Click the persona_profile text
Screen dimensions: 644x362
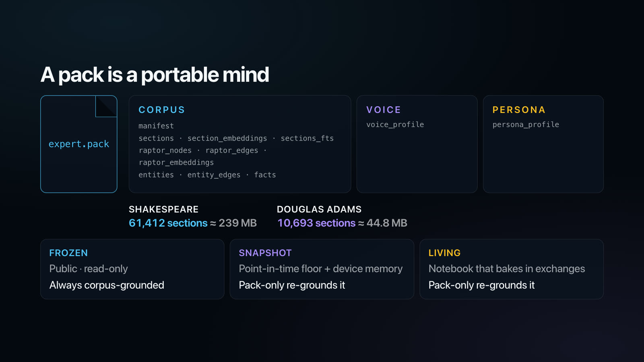[x=526, y=125]
